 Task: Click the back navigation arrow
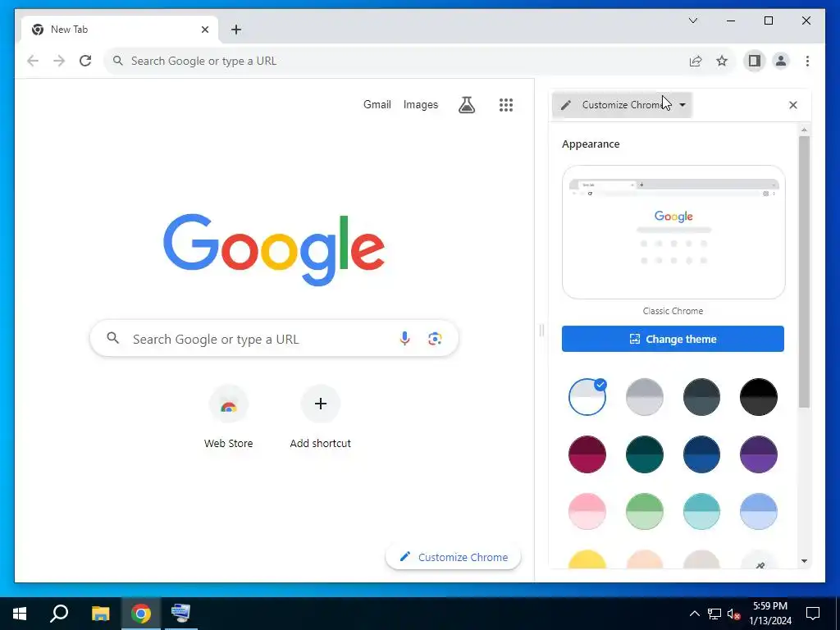[x=33, y=61]
